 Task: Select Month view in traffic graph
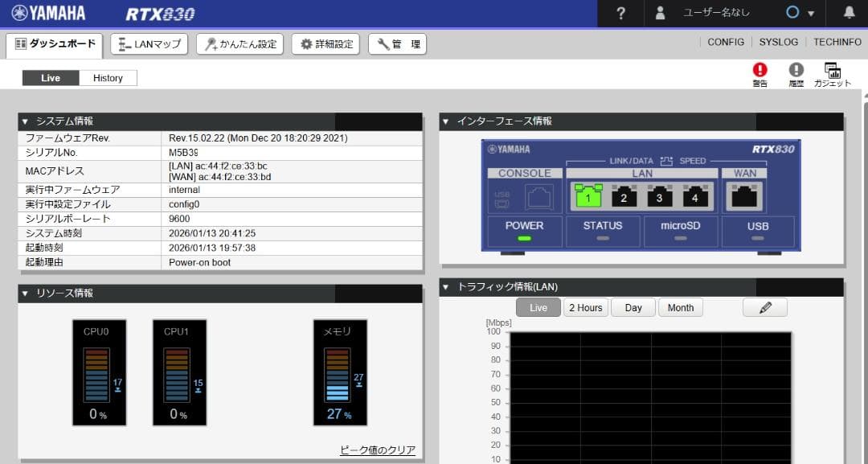(x=681, y=307)
